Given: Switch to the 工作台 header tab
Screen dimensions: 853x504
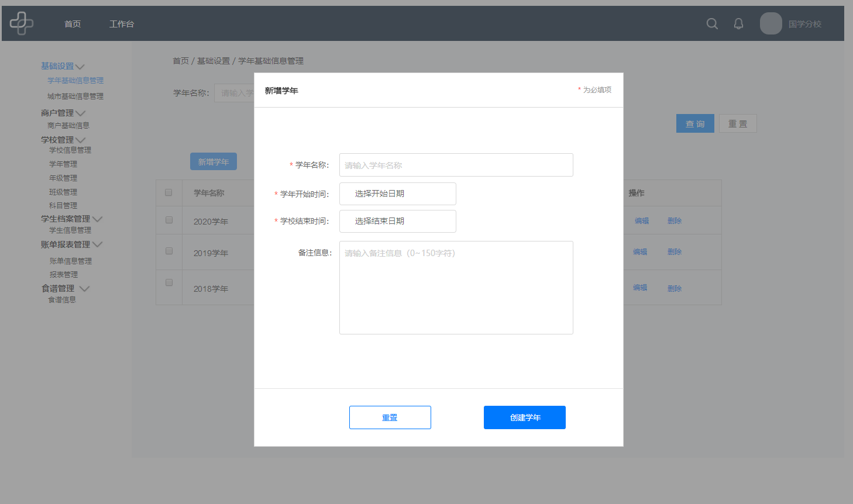Looking at the screenshot, I should click(x=122, y=24).
